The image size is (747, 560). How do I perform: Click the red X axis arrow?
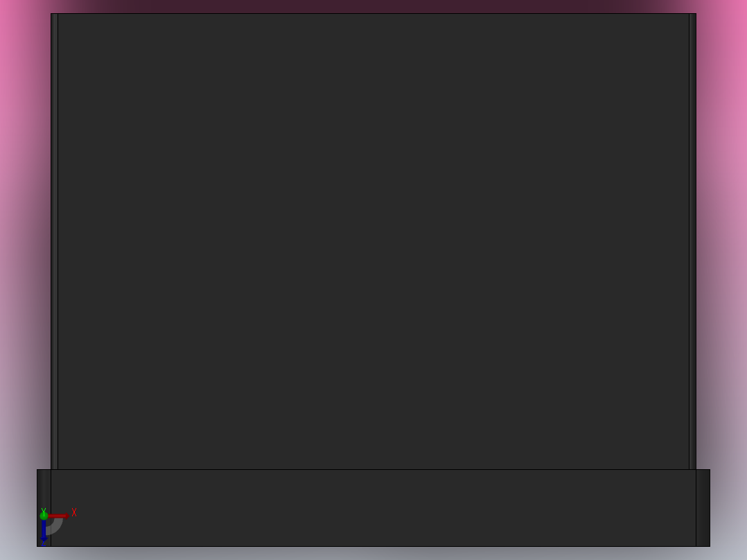[59, 516]
